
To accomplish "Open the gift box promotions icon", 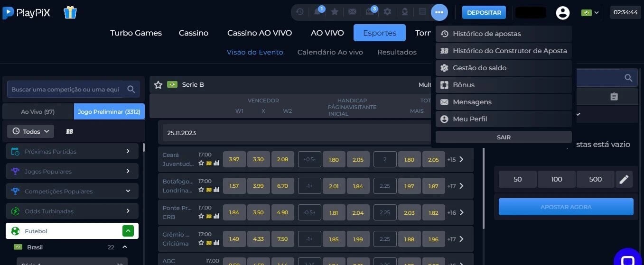I will pos(70,12).
